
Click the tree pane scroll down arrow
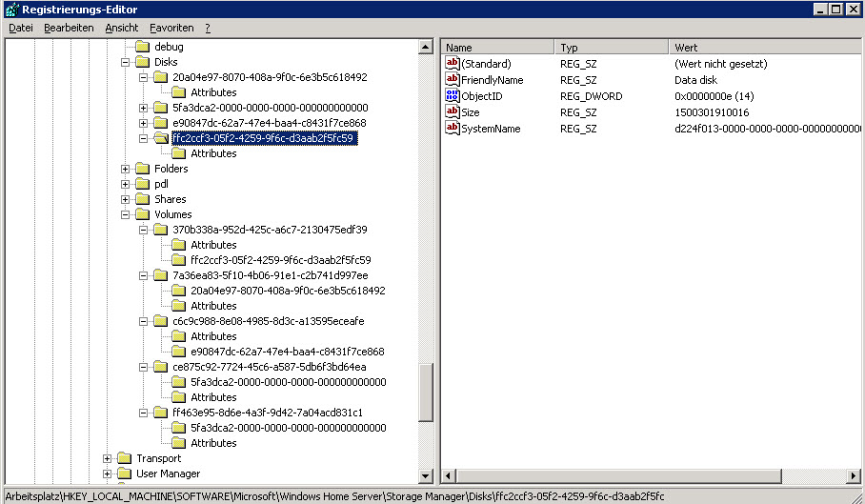[x=425, y=475]
